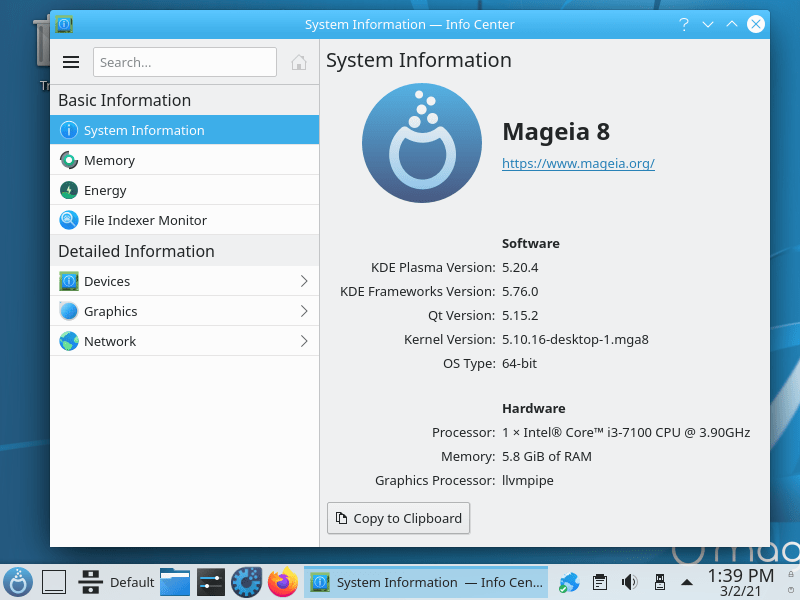The height and width of the screenshot is (600, 800).
Task: Click the Network globe icon
Action: pos(69,341)
